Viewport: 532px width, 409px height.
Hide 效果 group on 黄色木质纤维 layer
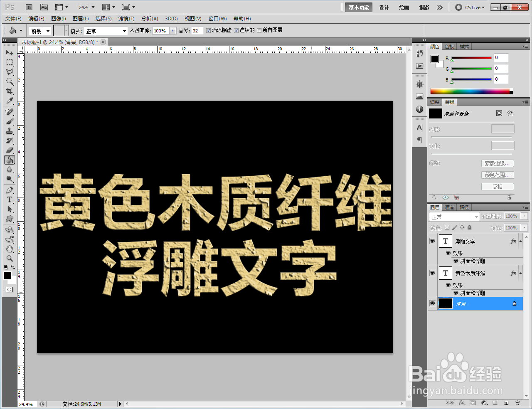[x=448, y=285]
